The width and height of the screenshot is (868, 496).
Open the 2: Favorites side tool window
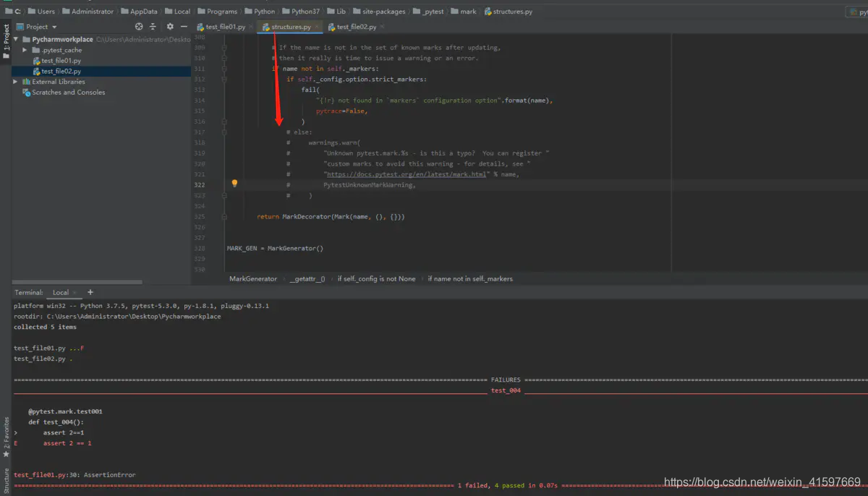pos(6,437)
